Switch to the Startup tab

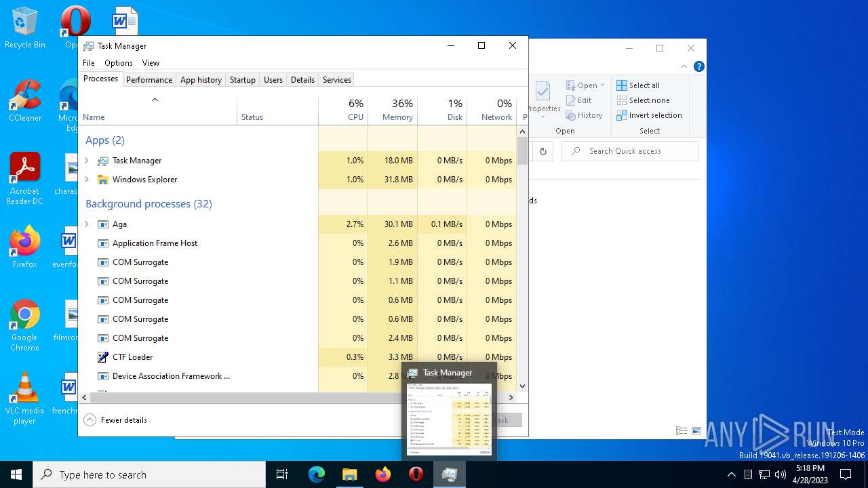click(242, 80)
